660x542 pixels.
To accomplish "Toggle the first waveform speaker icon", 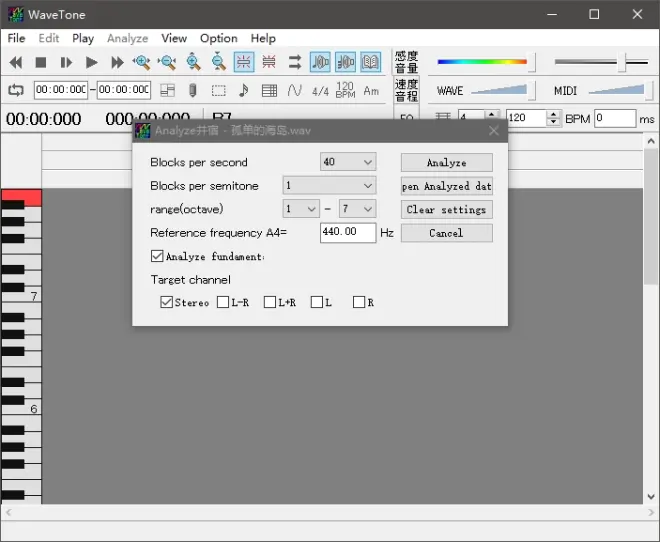I will pos(320,62).
